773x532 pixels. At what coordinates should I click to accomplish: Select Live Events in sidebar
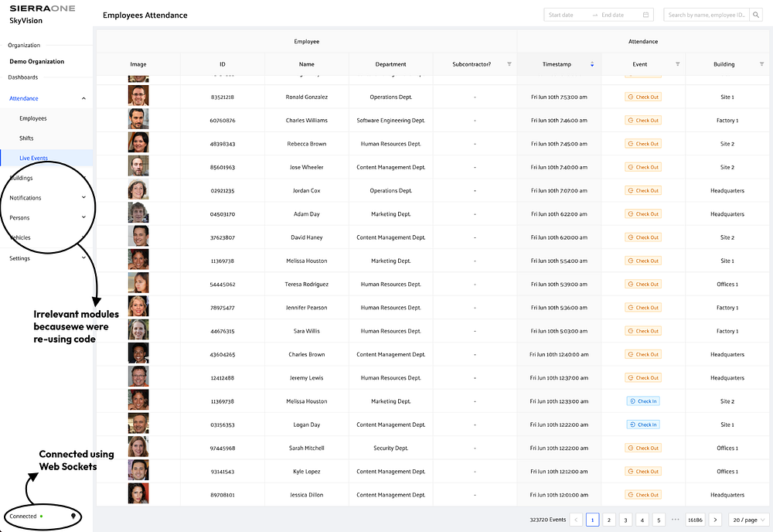tap(33, 159)
